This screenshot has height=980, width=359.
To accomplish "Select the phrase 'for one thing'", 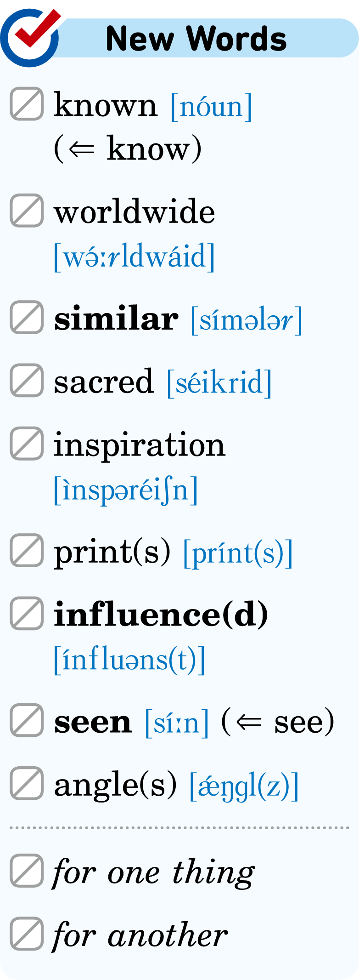I will coord(154,872).
